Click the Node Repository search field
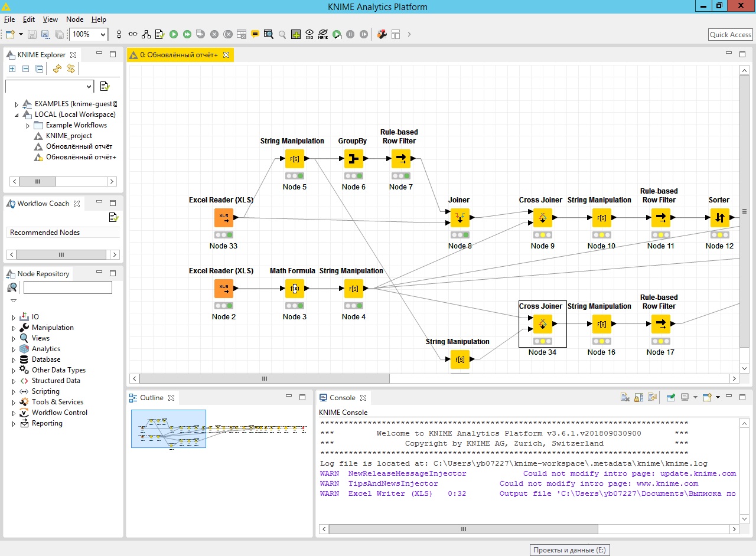The width and height of the screenshot is (756, 556). (x=67, y=287)
